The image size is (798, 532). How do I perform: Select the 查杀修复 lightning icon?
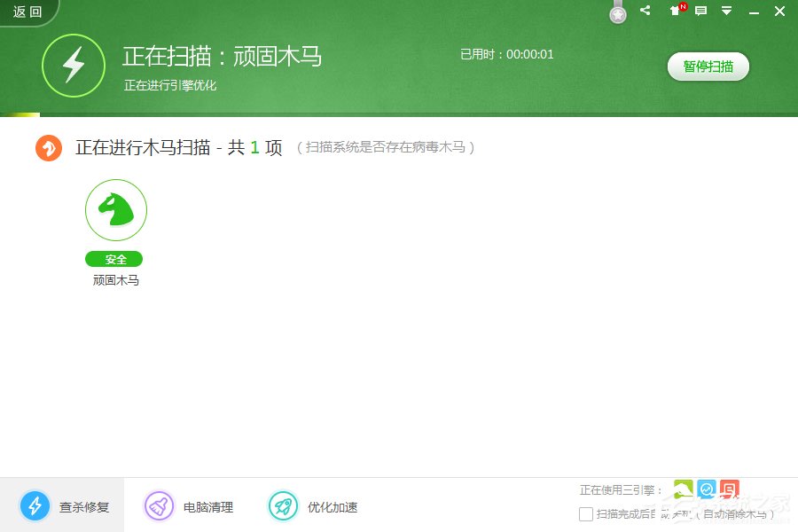pos(35,505)
